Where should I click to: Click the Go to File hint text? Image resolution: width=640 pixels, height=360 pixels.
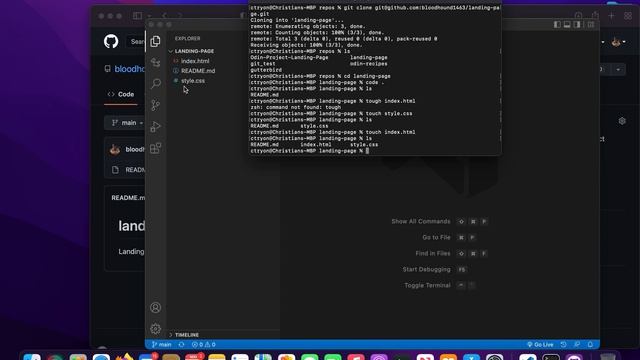[x=436, y=237]
